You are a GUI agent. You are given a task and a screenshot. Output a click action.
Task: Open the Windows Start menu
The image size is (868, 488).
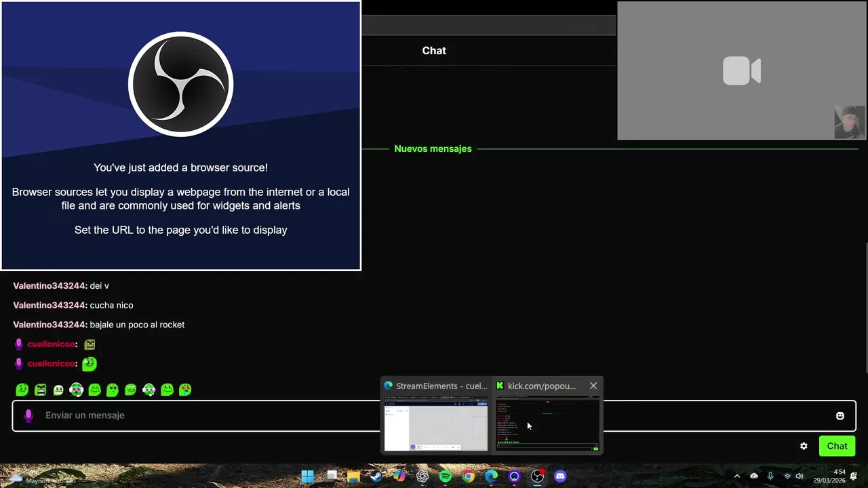[307, 476]
